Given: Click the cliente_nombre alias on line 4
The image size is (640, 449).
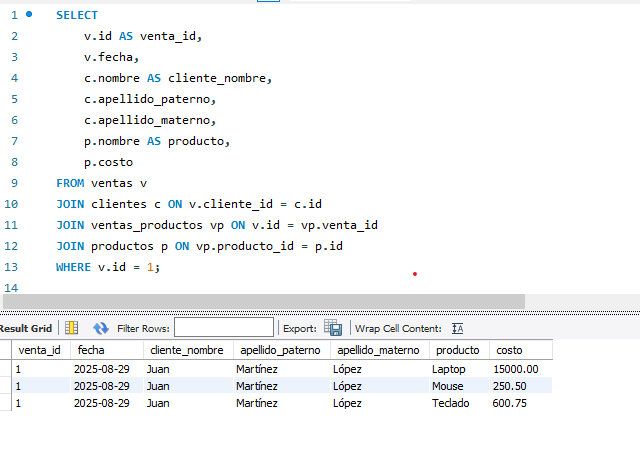Looking at the screenshot, I should (x=217, y=78).
